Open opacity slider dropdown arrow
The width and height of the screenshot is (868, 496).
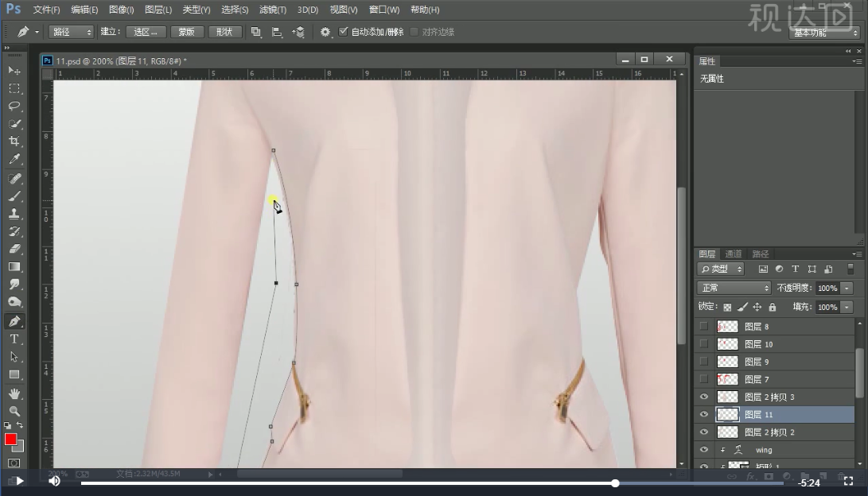tap(847, 288)
